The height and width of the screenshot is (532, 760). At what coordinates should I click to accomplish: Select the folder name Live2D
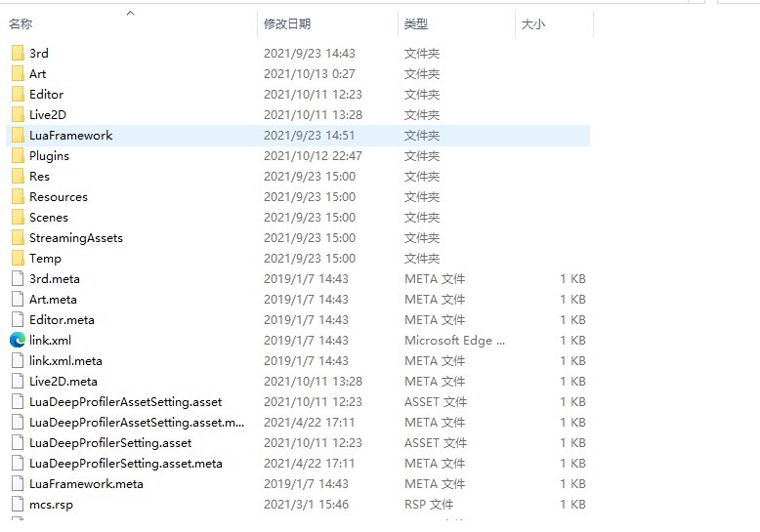coord(48,114)
